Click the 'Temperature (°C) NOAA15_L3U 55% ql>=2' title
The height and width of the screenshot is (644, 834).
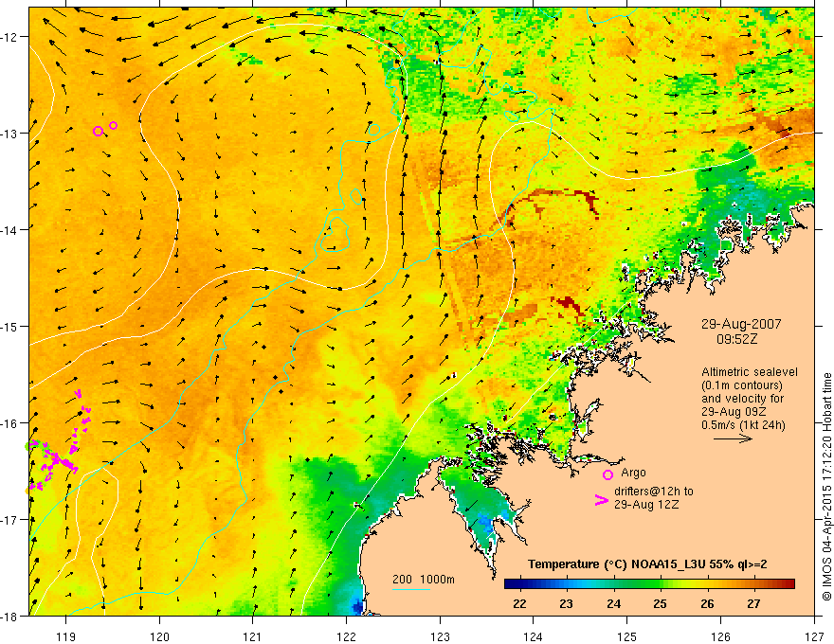pyautogui.click(x=647, y=564)
